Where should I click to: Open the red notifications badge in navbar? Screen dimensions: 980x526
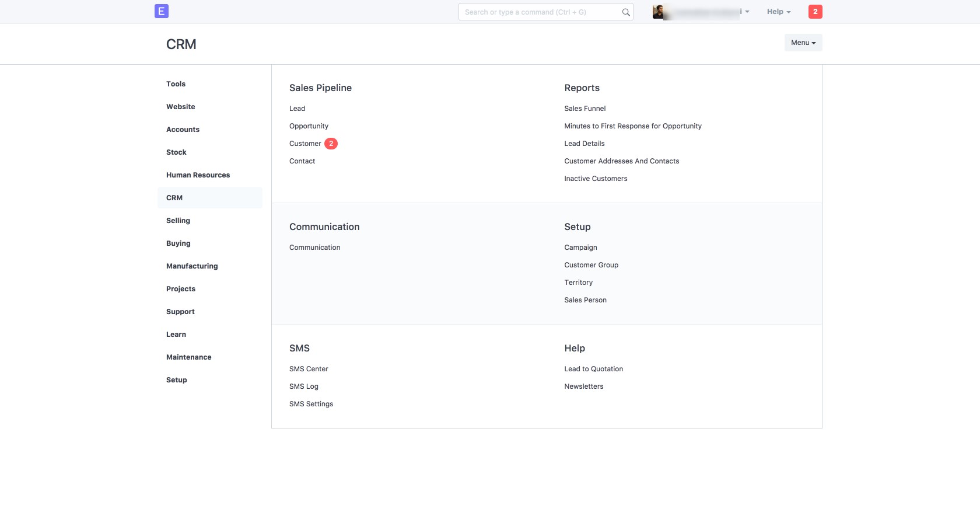point(815,12)
